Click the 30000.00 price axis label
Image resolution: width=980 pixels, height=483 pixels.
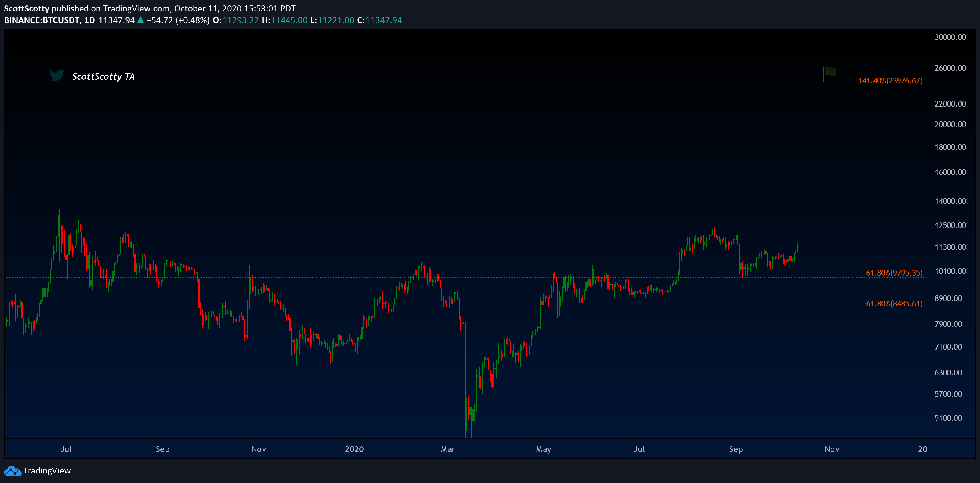[950, 37]
